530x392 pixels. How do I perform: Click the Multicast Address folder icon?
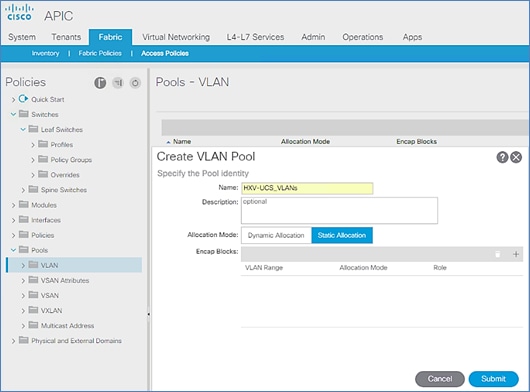33,325
